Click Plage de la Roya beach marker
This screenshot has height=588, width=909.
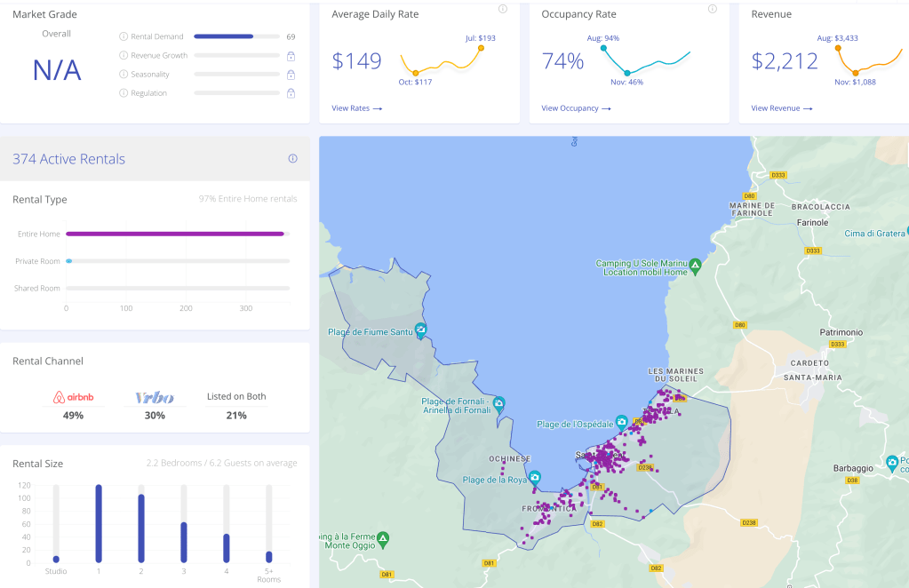534,478
